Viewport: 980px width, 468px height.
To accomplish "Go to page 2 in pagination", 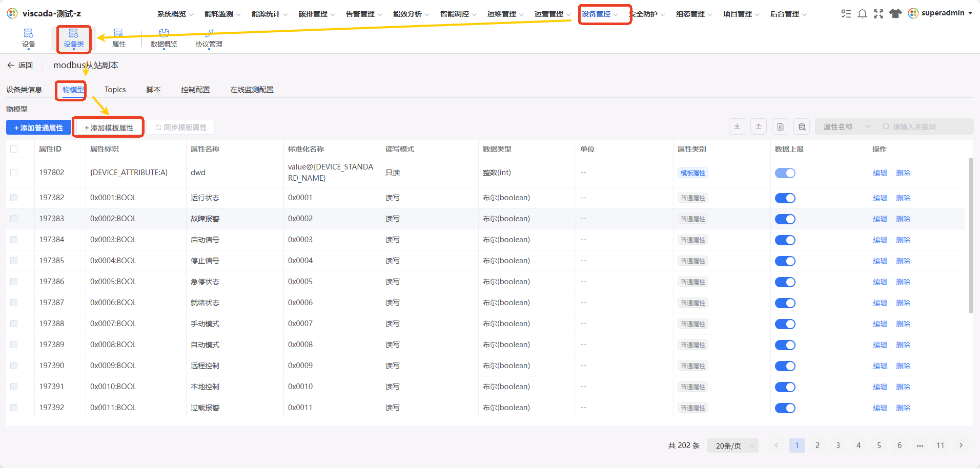I will 818,445.
